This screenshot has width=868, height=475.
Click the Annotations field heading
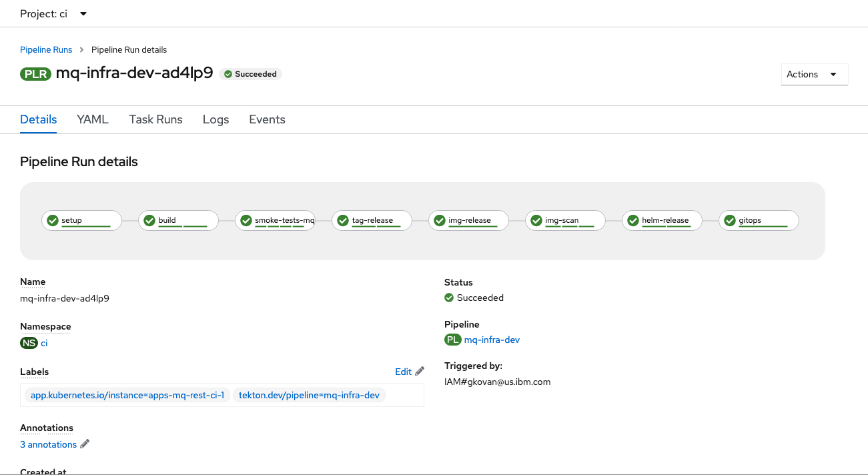tap(47, 428)
